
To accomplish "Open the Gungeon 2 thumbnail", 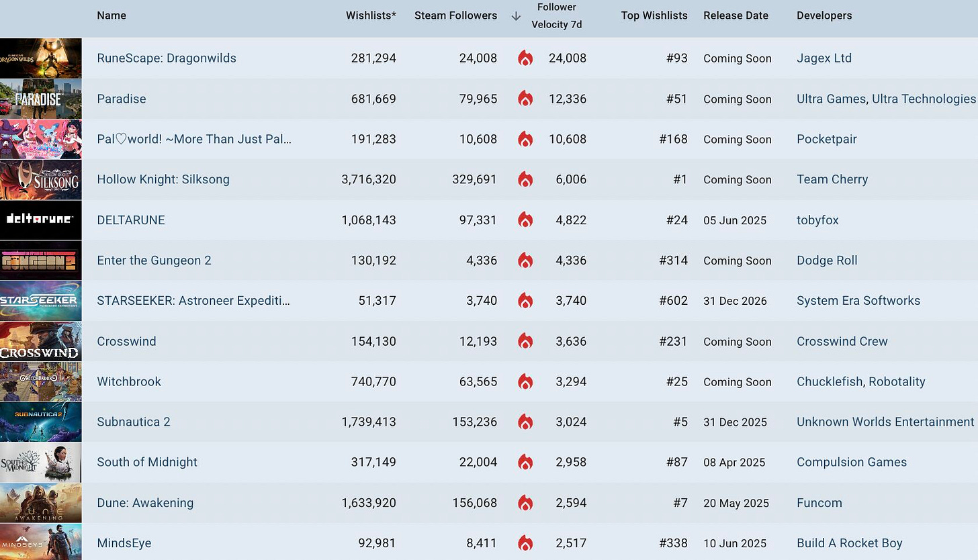I will [x=40, y=261].
